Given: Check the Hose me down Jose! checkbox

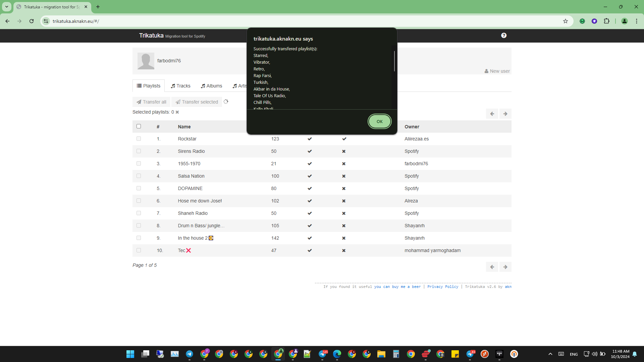Looking at the screenshot, I should pos(139,201).
